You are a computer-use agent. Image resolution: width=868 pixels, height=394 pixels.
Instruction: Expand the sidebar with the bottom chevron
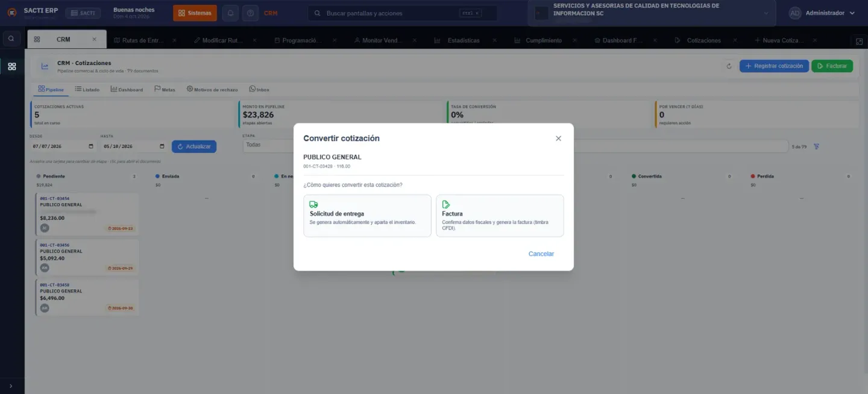pos(11,386)
